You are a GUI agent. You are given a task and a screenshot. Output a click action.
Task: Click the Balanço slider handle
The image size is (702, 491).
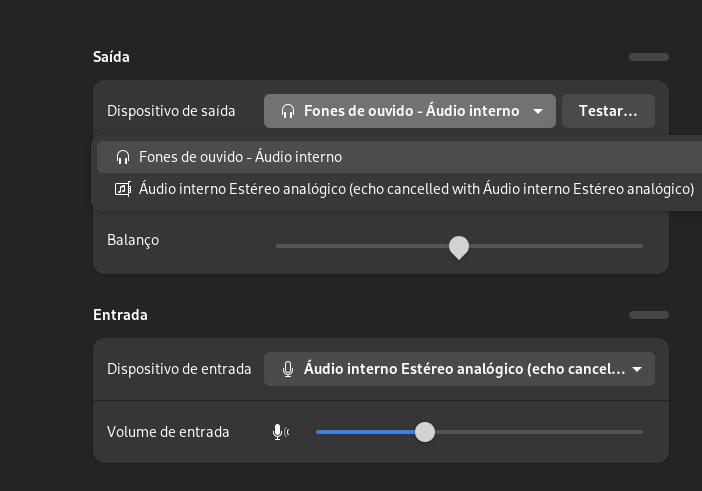[x=459, y=247]
